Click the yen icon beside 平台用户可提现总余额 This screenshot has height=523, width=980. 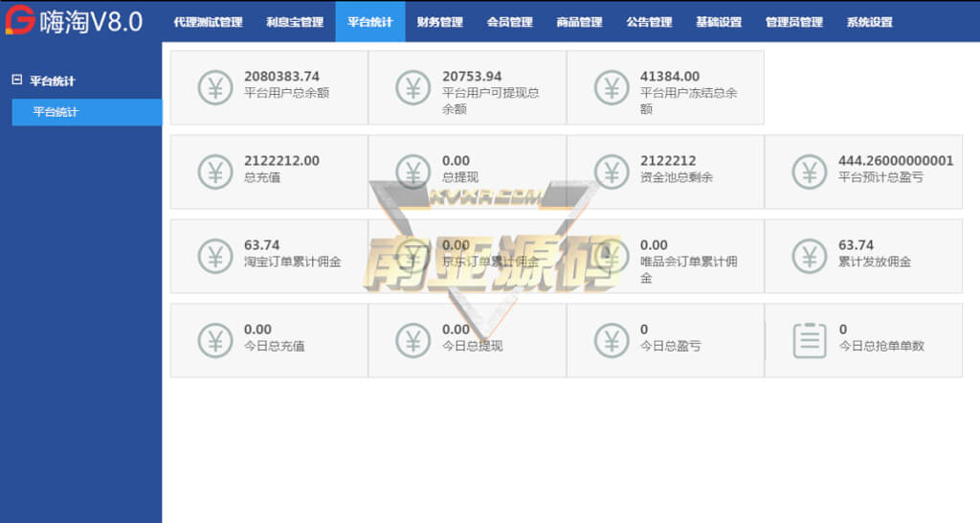pyautogui.click(x=413, y=87)
